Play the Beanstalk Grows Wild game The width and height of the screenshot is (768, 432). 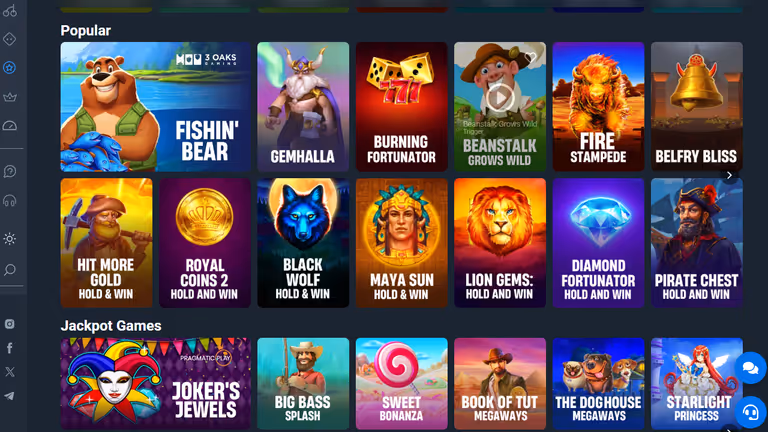[499, 97]
